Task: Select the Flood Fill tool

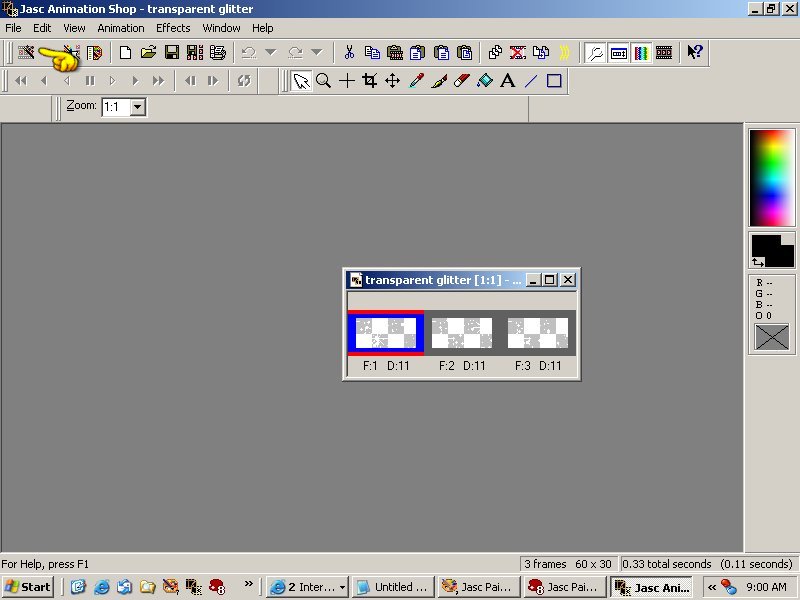Action: (485, 81)
